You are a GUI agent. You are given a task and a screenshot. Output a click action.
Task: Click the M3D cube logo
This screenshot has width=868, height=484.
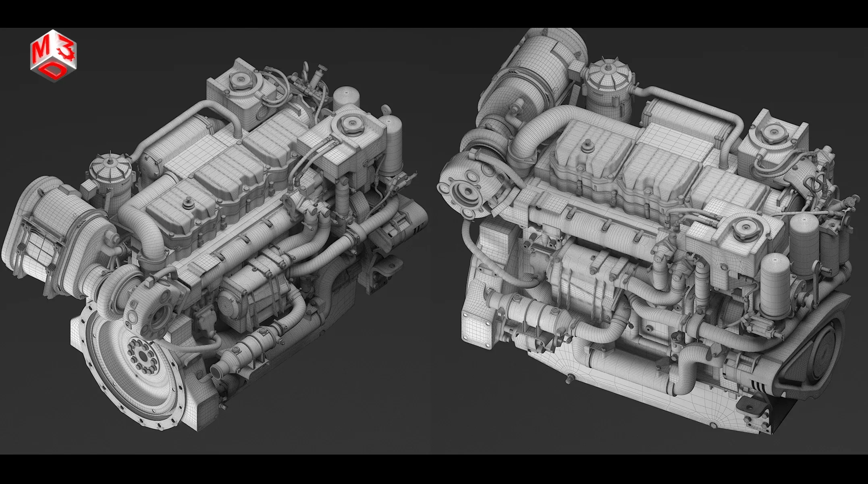[54, 56]
